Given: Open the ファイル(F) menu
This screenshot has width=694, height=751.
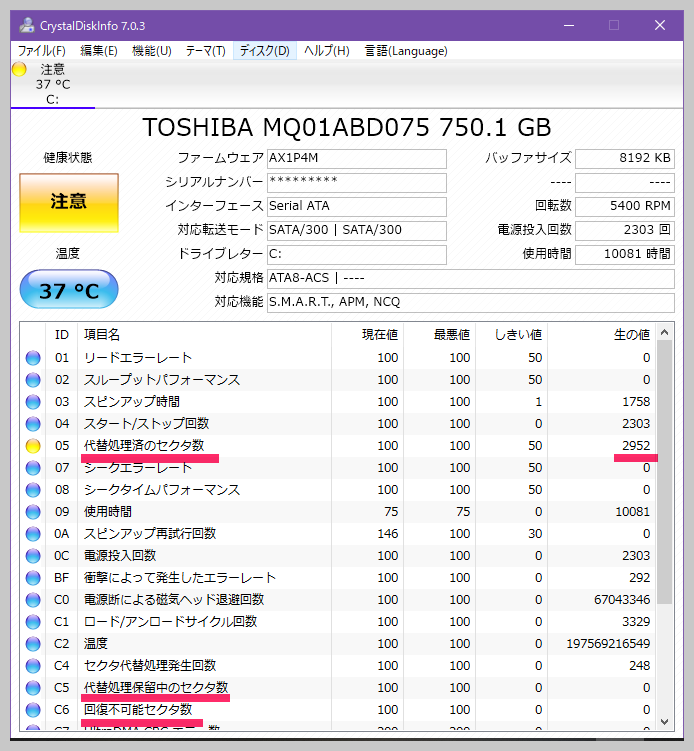Looking at the screenshot, I should 42,51.
